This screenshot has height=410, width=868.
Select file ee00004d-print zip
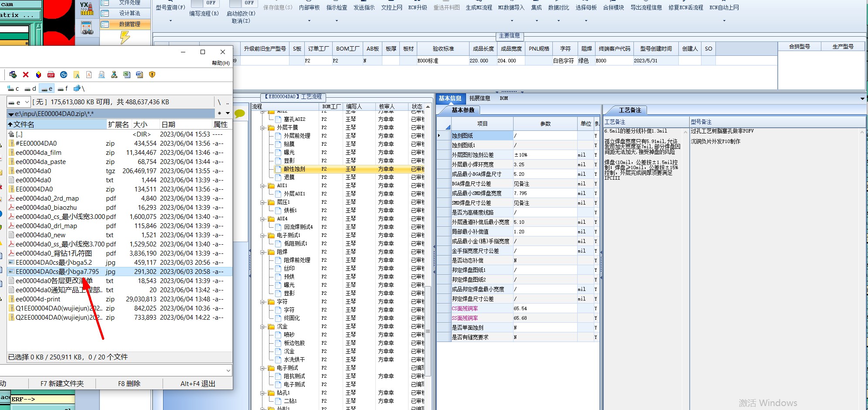[x=119, y=299]
